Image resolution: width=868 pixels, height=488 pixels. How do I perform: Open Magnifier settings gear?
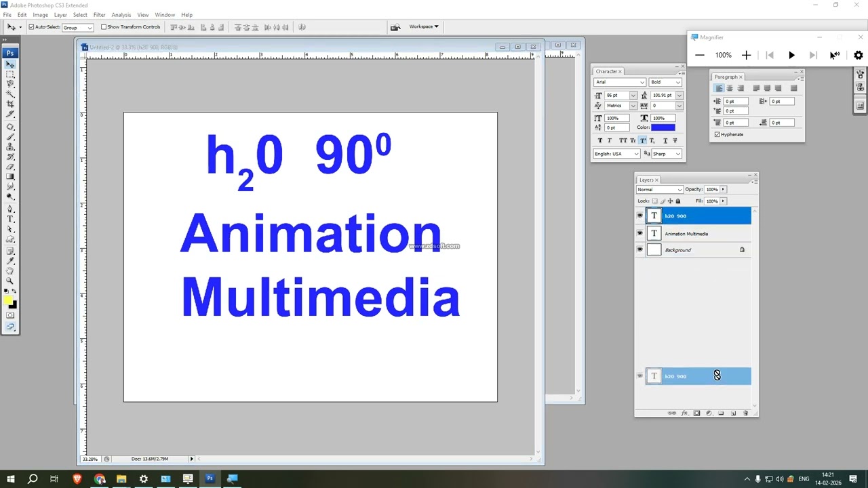pyautogui.click(x=859, y=55)
